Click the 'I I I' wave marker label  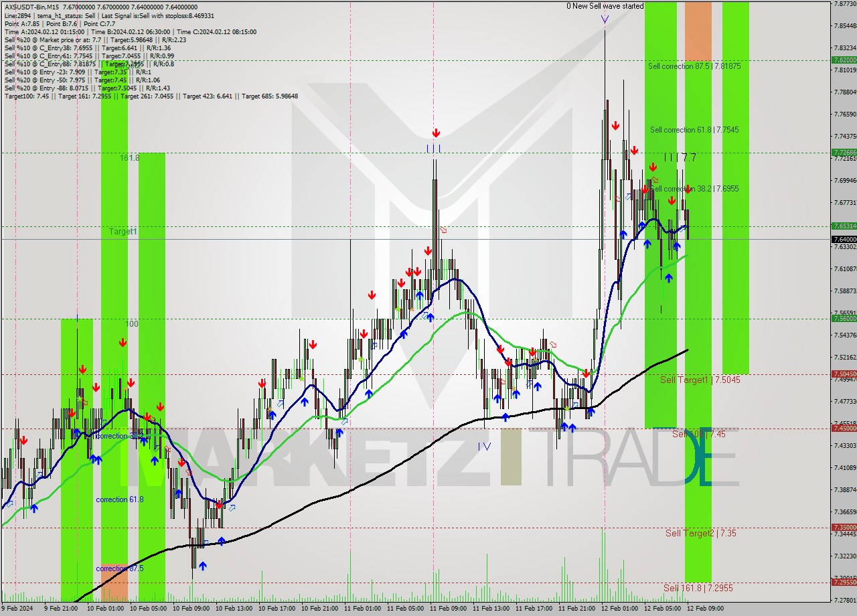(434, 148)
